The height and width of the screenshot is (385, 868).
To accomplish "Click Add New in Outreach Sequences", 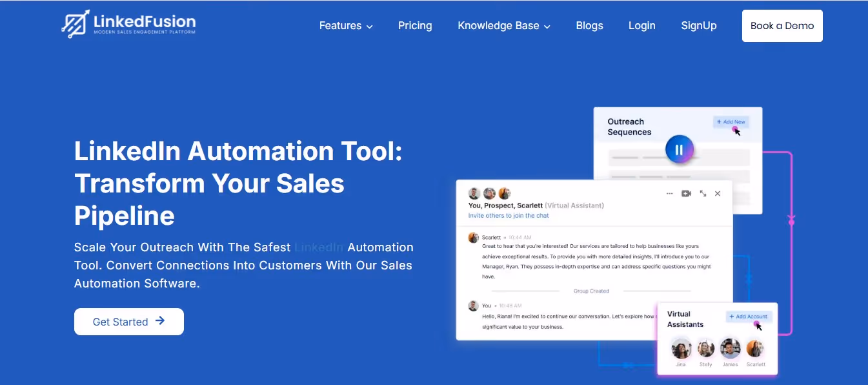I will [731, 121].
